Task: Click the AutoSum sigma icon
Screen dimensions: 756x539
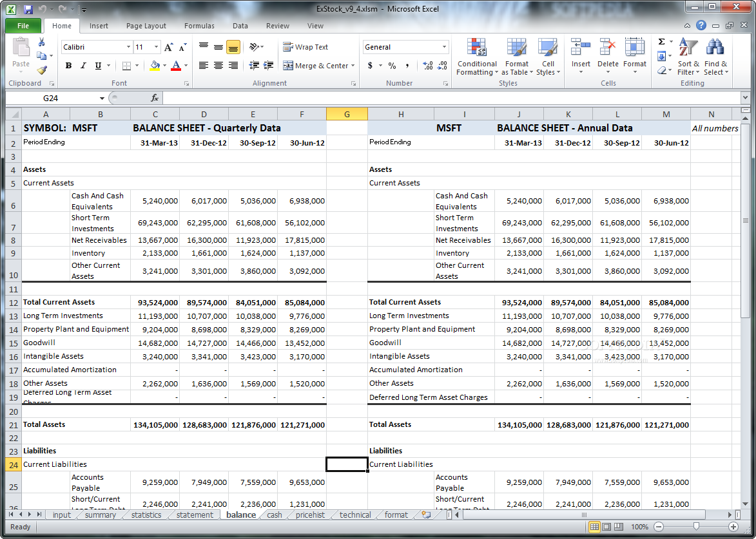Action: click(661, 42)
